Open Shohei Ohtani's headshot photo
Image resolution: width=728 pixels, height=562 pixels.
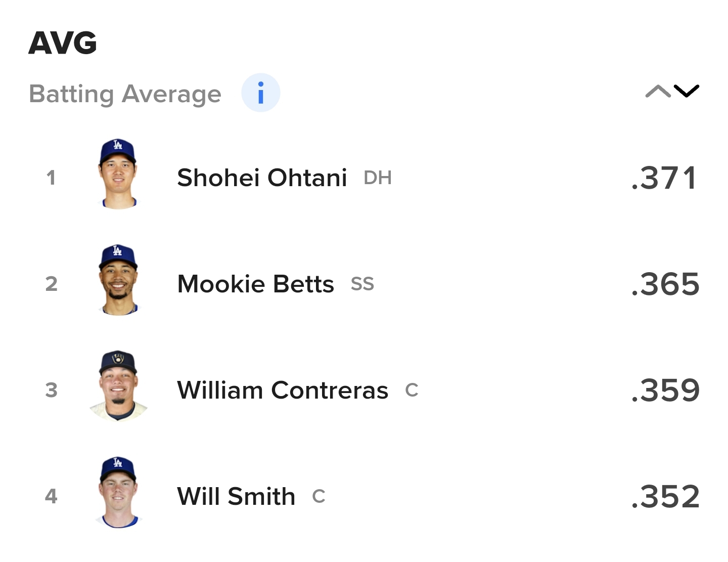pos(118,173)
